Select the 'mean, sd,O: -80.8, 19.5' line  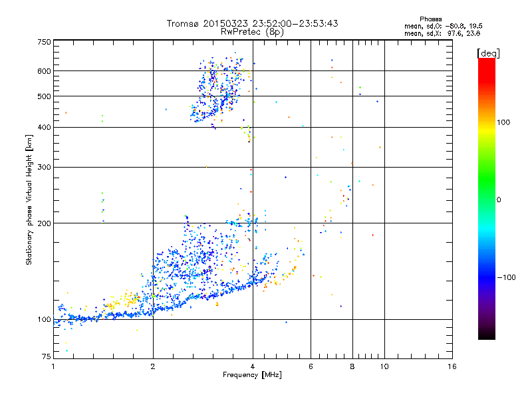point(443,26)
